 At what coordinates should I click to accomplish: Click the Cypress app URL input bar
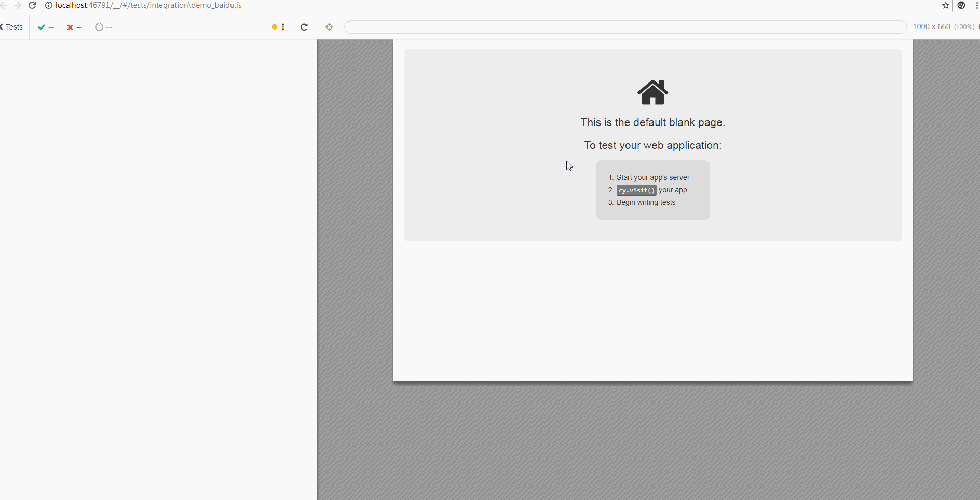[625, 27]
